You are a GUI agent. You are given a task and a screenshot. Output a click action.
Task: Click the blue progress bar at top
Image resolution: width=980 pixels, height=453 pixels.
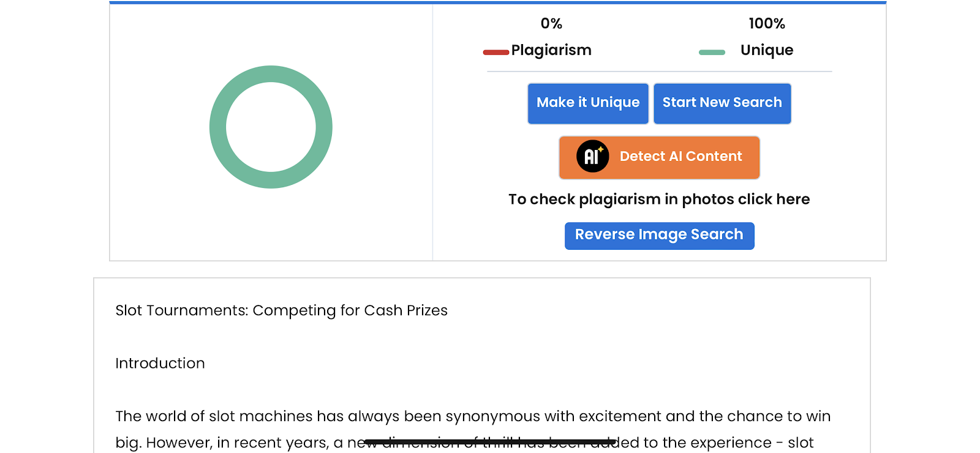pyautogui.click(x=497, y=2)
